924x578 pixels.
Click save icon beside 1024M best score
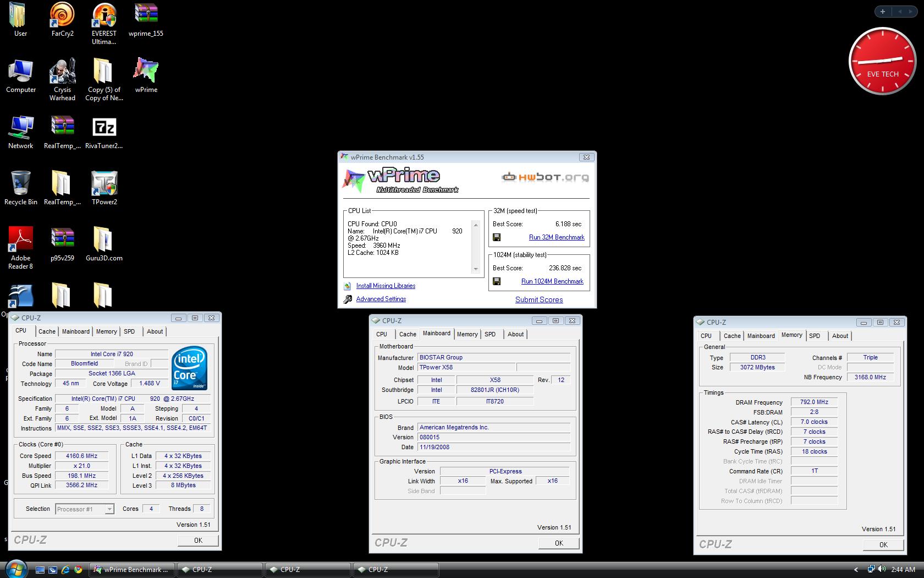497,281
